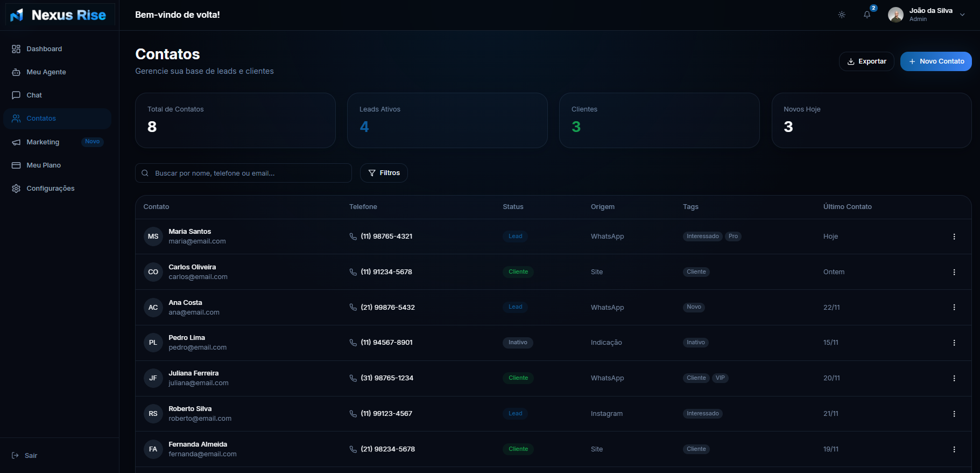The width and height of the screenshot is (980, 473).
Task: Click the Exportar button
Action: pyautogui.click(x=866, y=61)
